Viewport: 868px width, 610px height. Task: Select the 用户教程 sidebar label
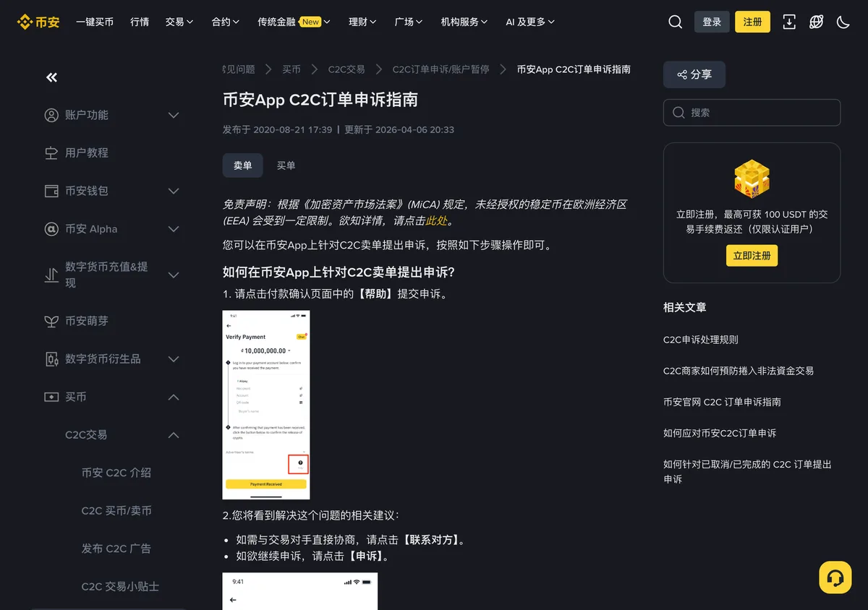87,153
